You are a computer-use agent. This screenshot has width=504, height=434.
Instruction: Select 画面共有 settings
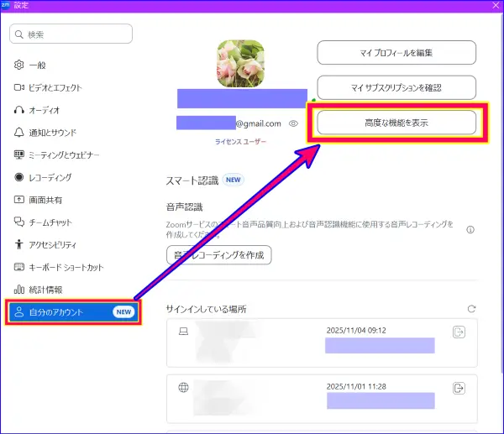pos(38,200)
